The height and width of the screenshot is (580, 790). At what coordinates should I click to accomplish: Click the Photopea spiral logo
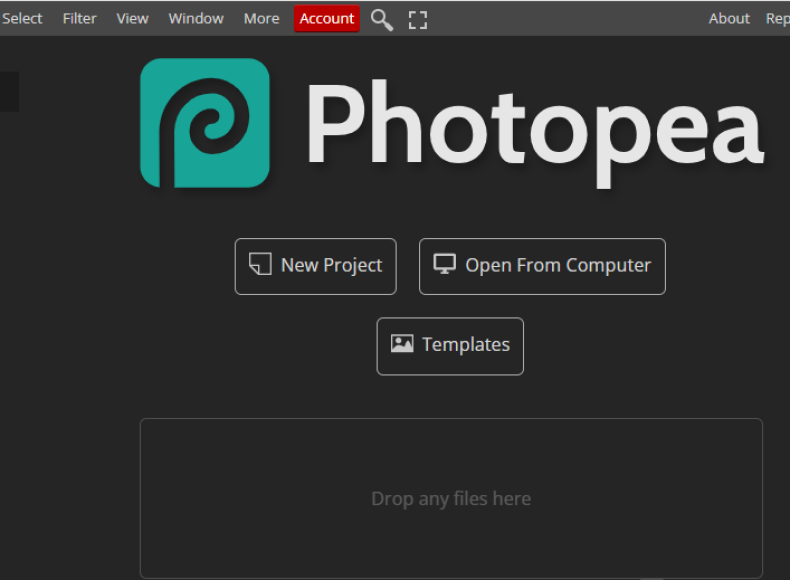coord(205,123)
